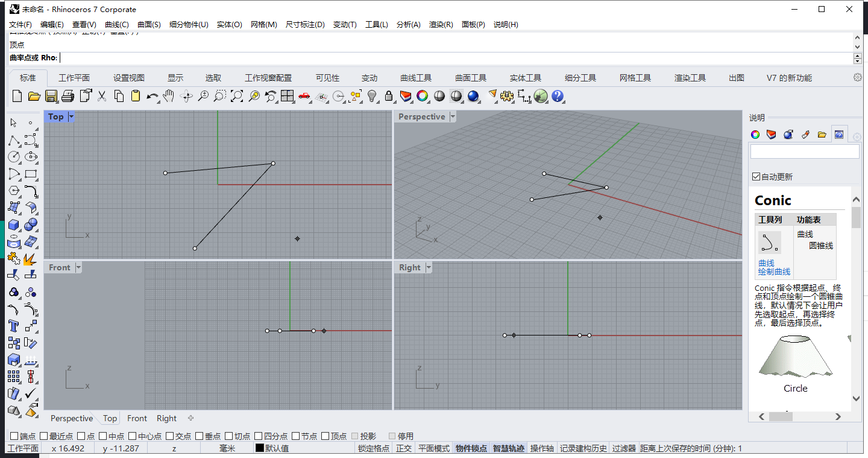Enable the 切点 osnap checkbox
Viewport: 868px width, 458px height.
[228, 436]
